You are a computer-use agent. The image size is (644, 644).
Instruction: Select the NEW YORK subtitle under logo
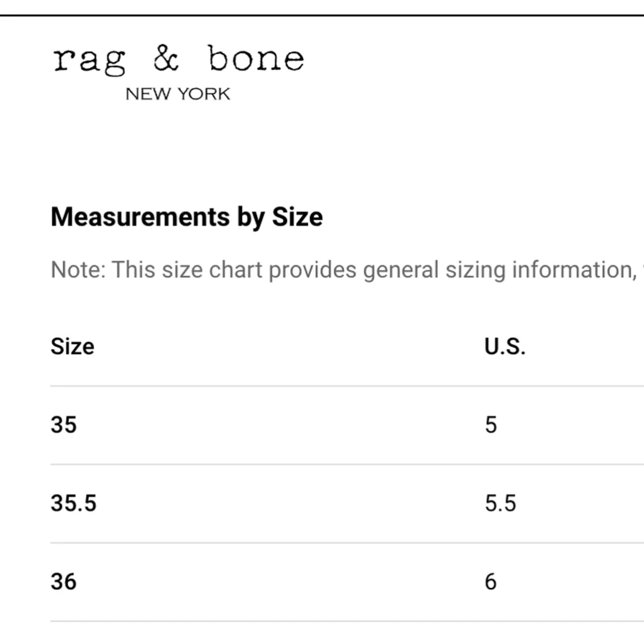pyautogui.click(x=178, y=94)
